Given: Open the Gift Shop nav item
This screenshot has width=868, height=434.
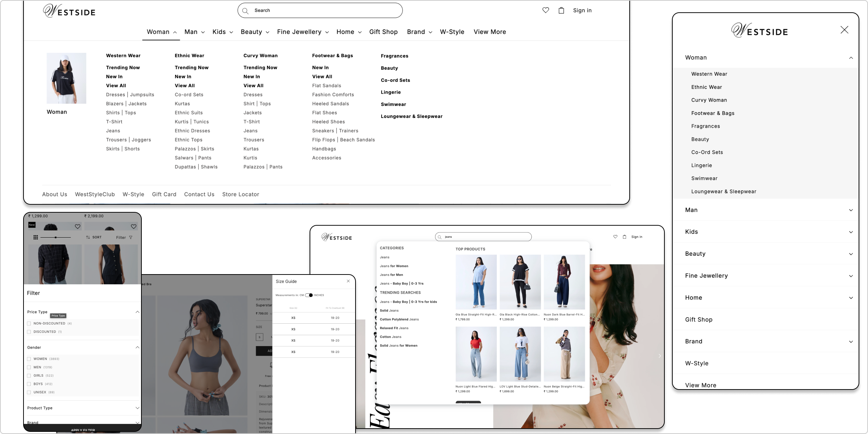Looking at the screenshot, I should [x=383, y=32].
